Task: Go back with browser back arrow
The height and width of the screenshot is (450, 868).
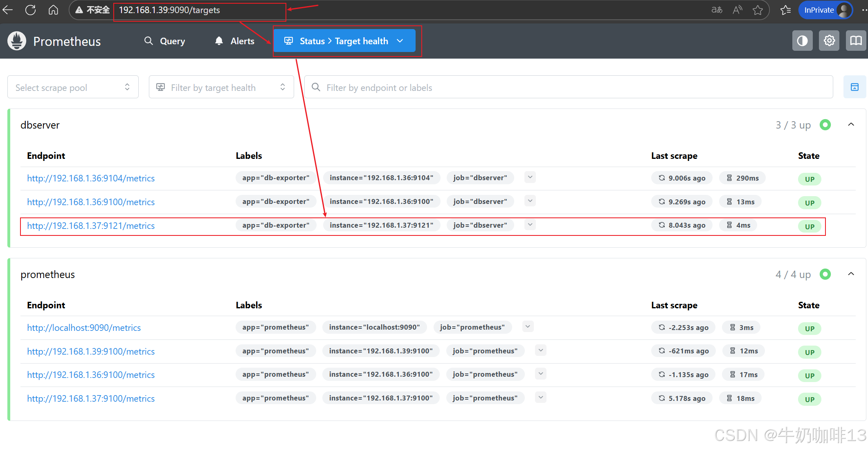Action: [8, 10]
